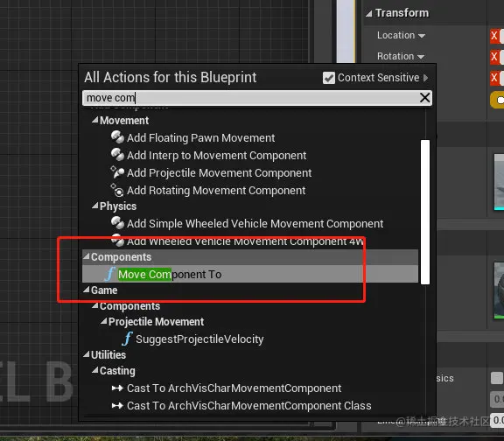Collapse the Projectile Movement subcategory
This screenshot has width=504, height=441.
coord(104,321)
